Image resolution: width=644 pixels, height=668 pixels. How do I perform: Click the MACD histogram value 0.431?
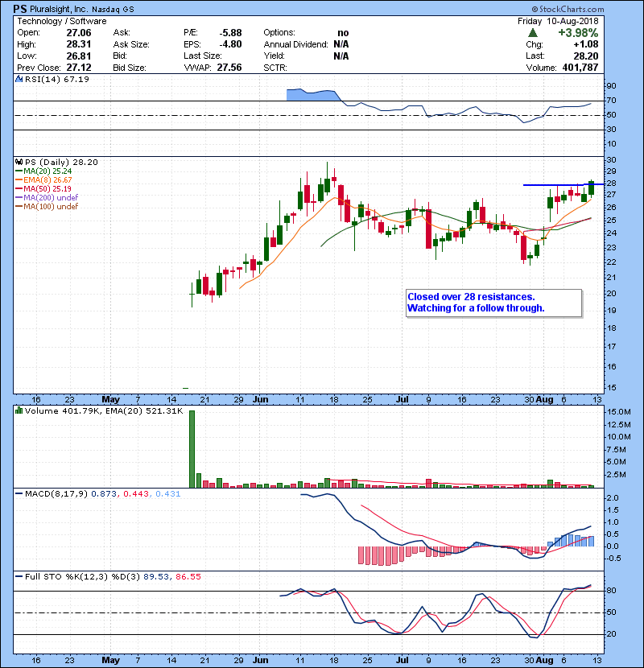(168, 494)
